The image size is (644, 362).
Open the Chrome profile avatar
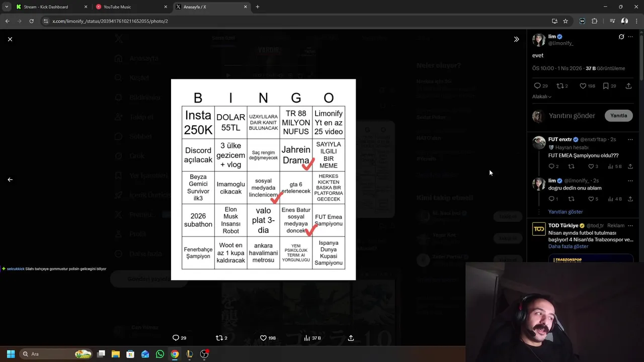point(624,21)
